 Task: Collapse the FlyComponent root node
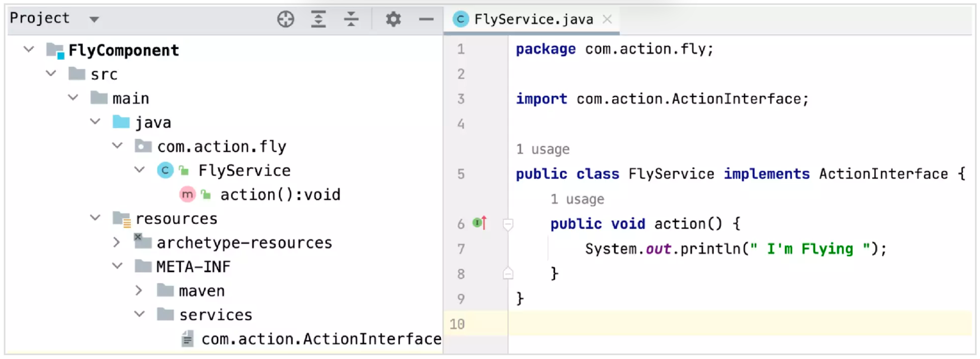pyautogui.click(x=29, y=50)
